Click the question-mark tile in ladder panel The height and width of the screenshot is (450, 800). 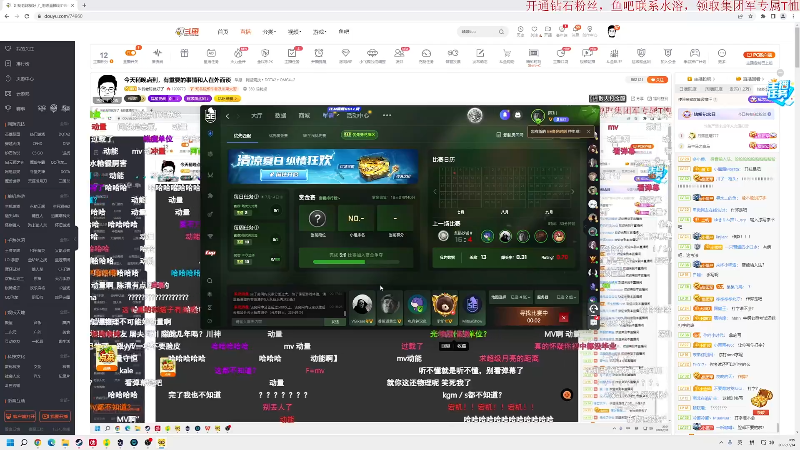[x=317, y=219]
